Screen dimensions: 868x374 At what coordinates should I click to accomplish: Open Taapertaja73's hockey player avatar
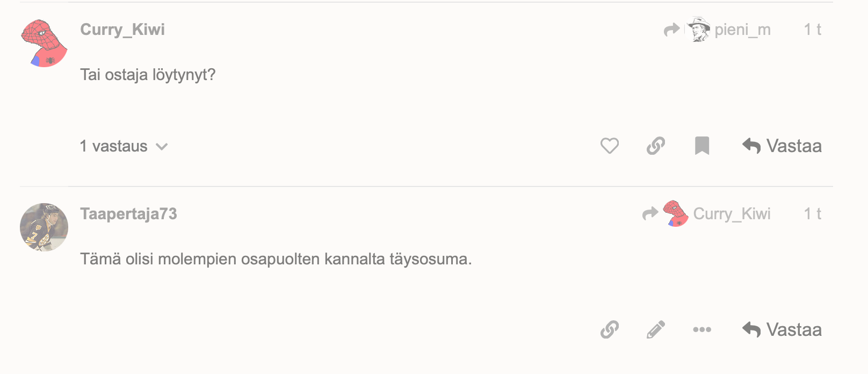point(44,227)
